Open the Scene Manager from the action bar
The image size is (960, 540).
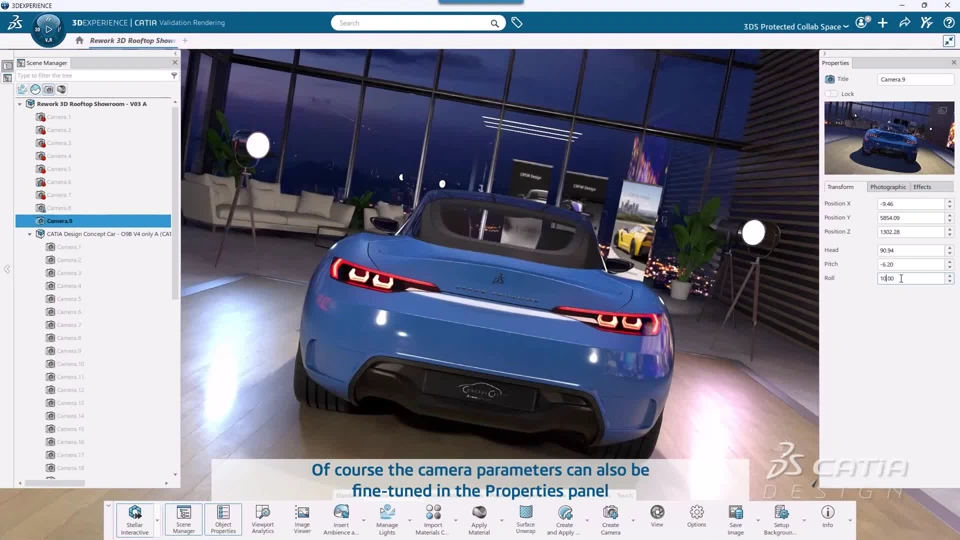pyautogui.click(x=184, y=519)
